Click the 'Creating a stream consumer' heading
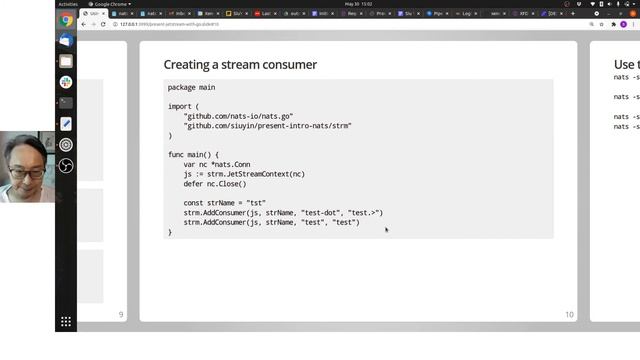640x360 pixels. coord(240,64)
